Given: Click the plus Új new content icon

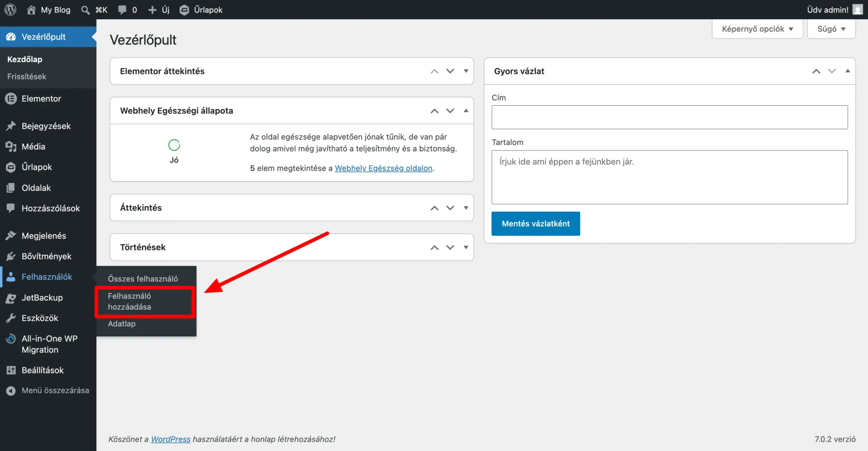Looking at the screenshot, I should coord(152,10).
